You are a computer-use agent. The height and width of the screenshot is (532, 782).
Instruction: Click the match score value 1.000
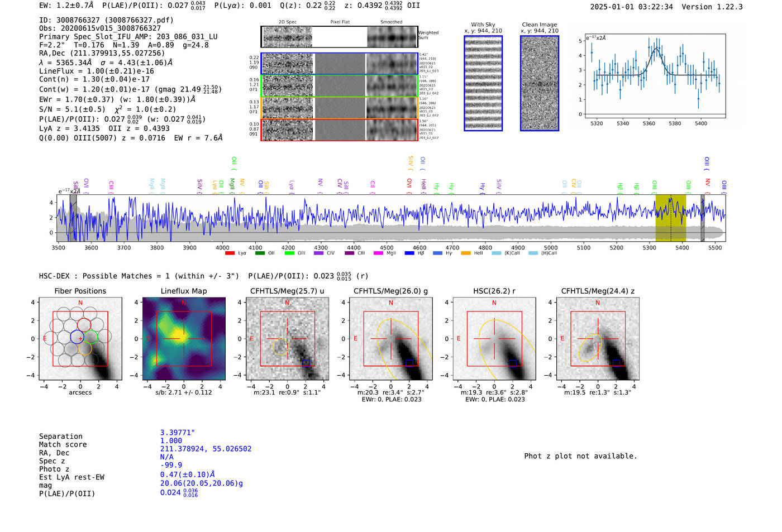click(x=171, y=441)
